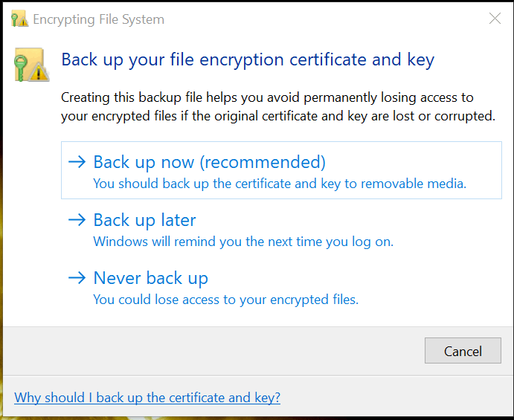Pick the Never back up option
Viewport: 514px width, 420px height.
pyautogui.click(x=150, y=278)
